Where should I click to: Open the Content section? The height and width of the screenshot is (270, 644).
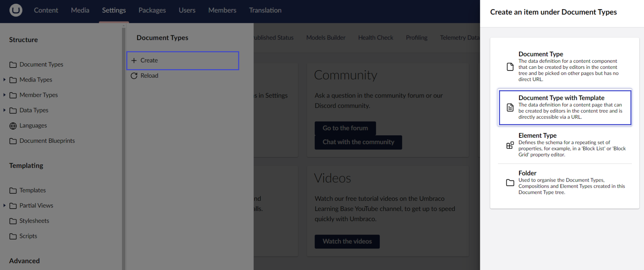coord(46,10)
